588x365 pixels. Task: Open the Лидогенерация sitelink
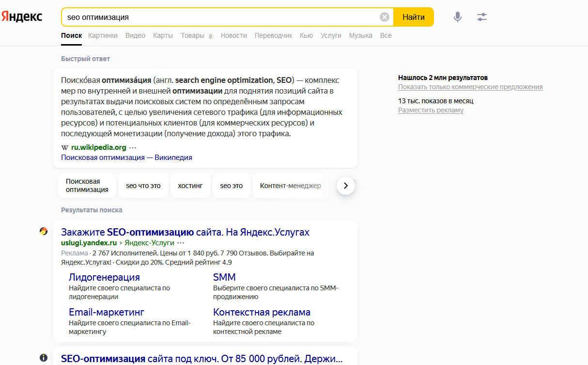pos(104,277)
